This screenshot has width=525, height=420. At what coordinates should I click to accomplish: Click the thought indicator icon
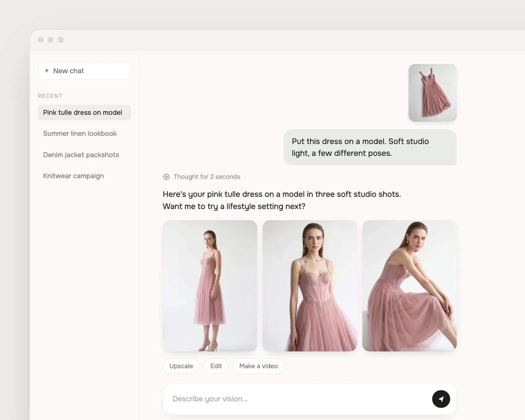pos(166,177)
